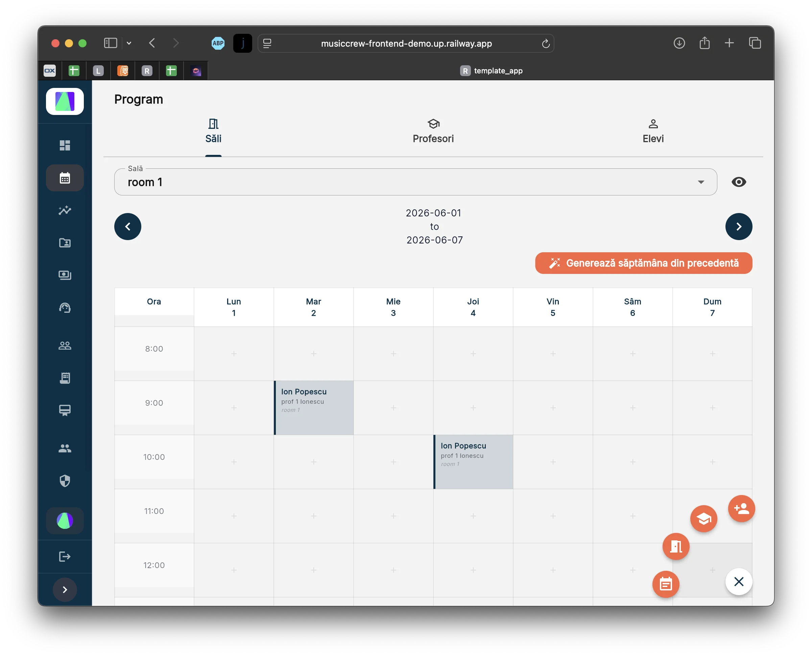Screen dimensions: 812x656
Task: Open the outlined groups icon in sidebar
Action: (x=65, y=345)
